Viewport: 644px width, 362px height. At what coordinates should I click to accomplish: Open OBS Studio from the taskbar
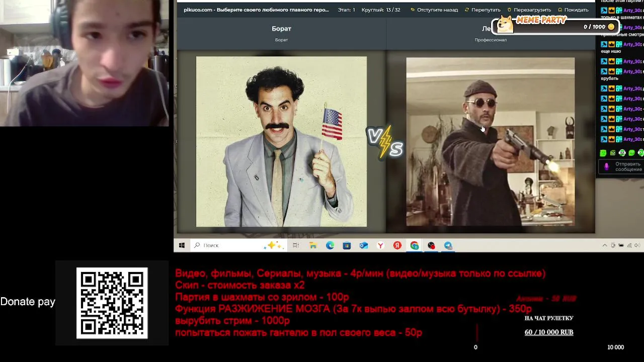[x=431, y=245]
